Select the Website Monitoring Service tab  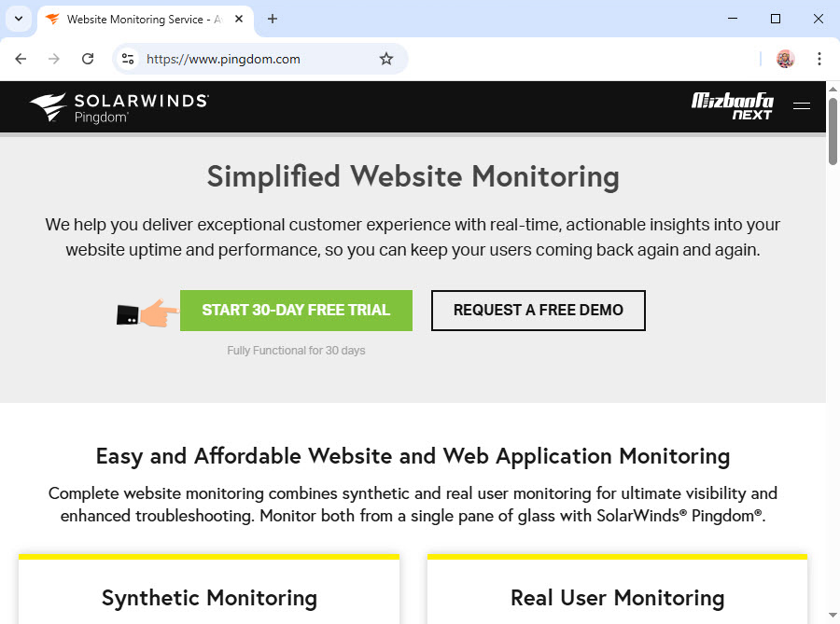click(146, 20)
